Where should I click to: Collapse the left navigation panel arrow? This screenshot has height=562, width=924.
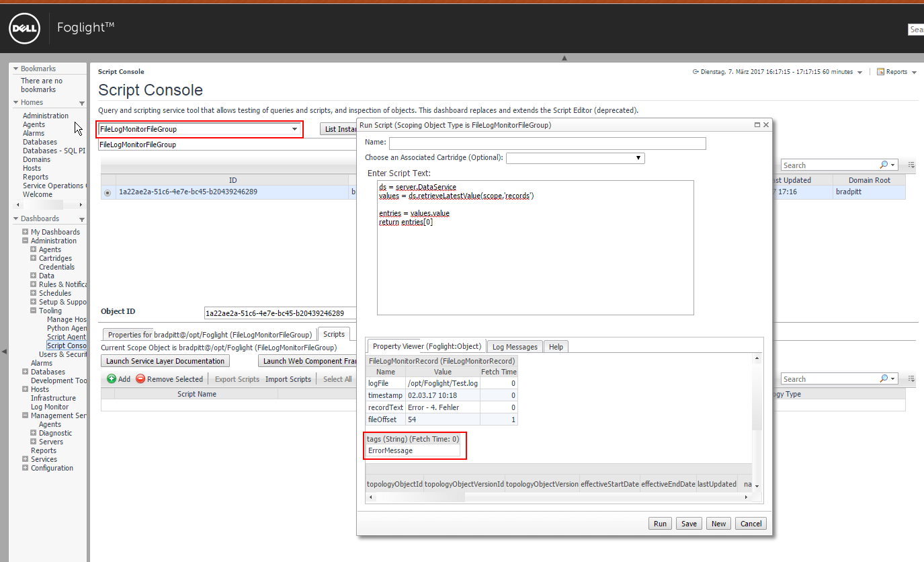(x=4, y=352)
